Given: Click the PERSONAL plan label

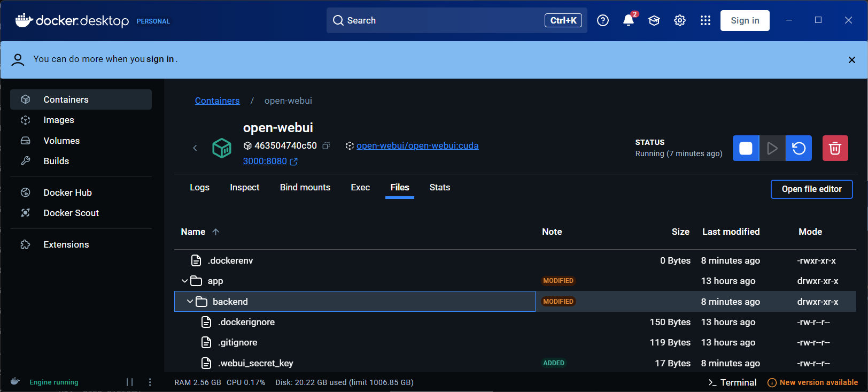Looking at the screenshot, I should [x=153, y=21].
